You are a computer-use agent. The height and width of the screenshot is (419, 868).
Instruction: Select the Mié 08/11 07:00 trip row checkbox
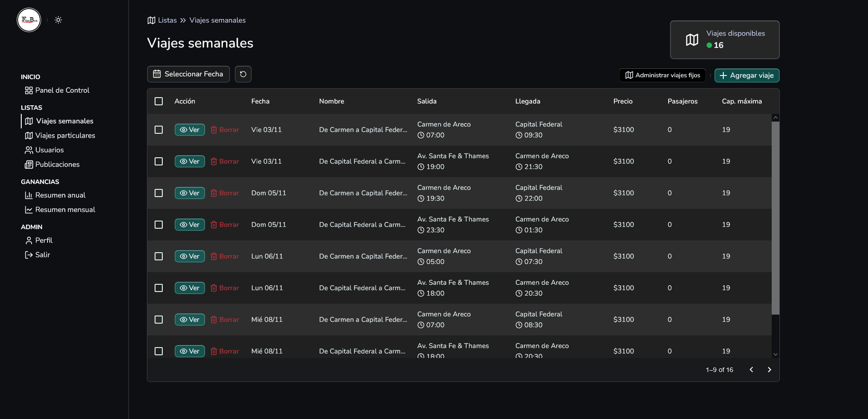point(159,320)
